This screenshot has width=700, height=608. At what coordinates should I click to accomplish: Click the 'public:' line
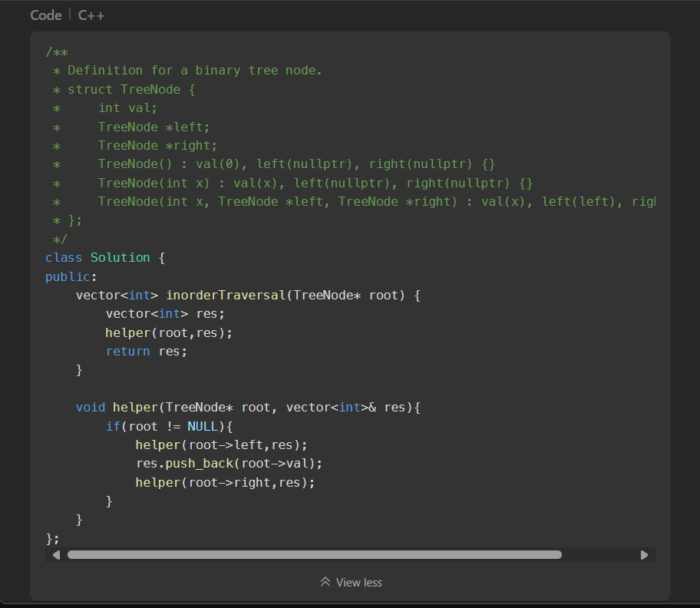[x=71, y=277]
